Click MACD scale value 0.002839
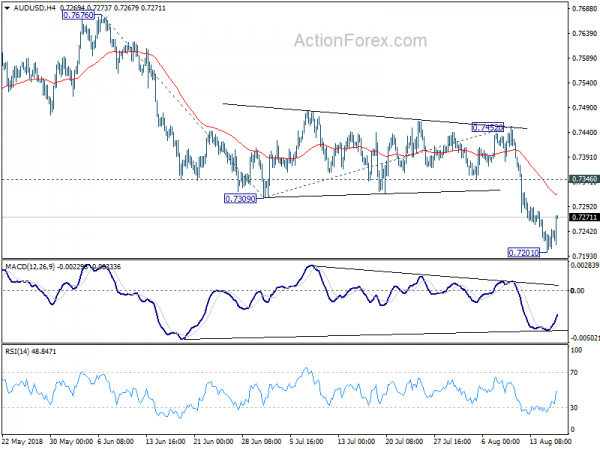Screen dimensions: 600x450 click(585, 265)
